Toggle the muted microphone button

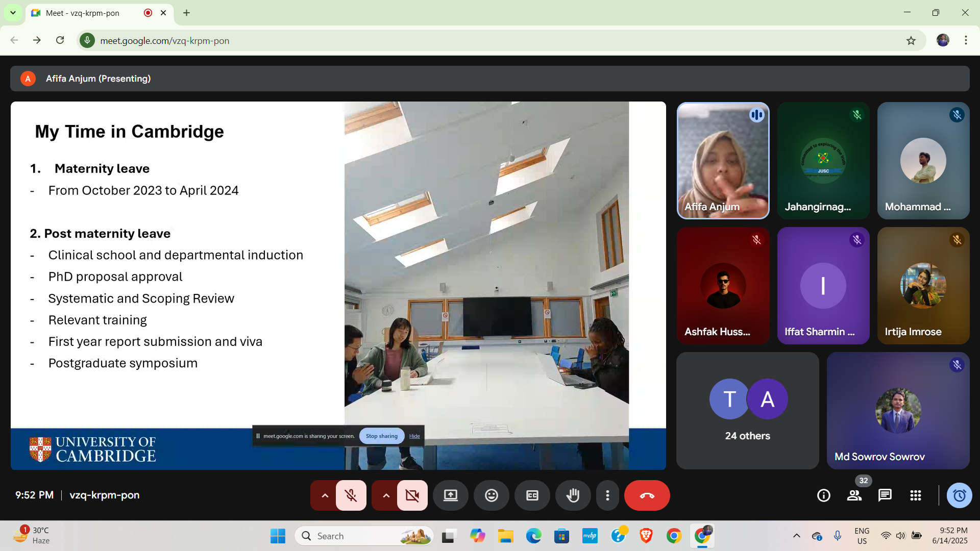point(351,495)
